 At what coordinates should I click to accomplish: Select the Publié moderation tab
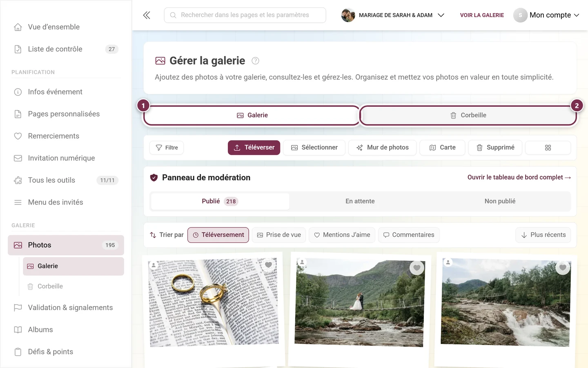[x=220, y=202]
